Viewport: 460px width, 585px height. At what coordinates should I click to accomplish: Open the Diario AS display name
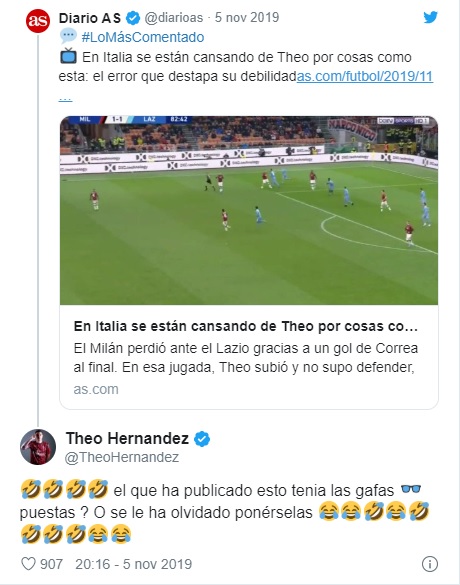pos(90,18)
